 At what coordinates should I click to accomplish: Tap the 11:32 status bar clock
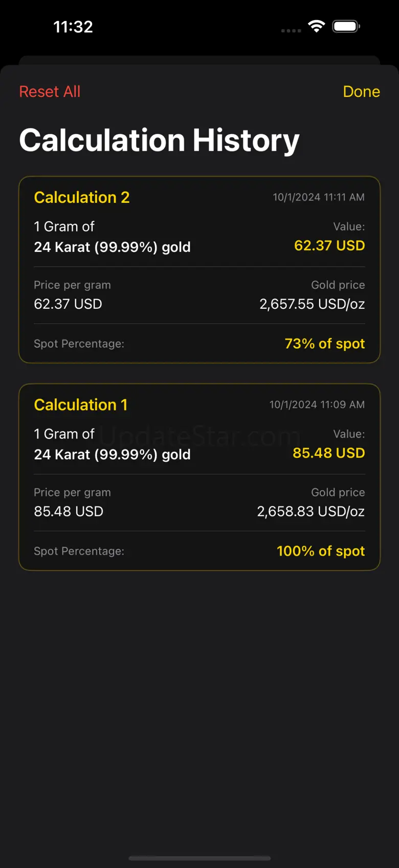[73, 27]
